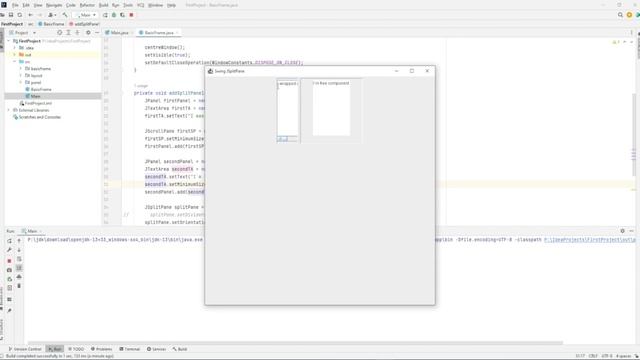Click Run with Coverage toolbar icon
The image size is (640, 360).
point(122,15)
